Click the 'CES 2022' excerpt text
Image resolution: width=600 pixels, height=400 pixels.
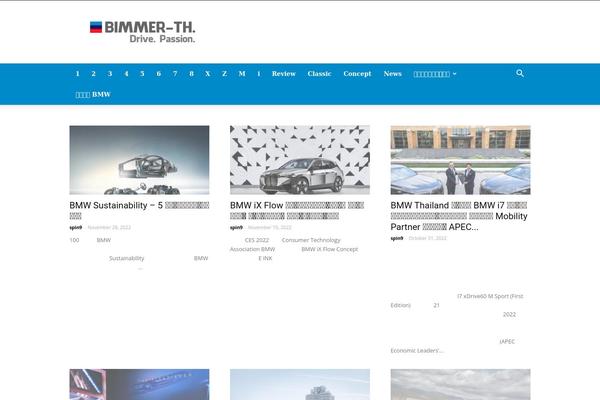tap(257, 240)
